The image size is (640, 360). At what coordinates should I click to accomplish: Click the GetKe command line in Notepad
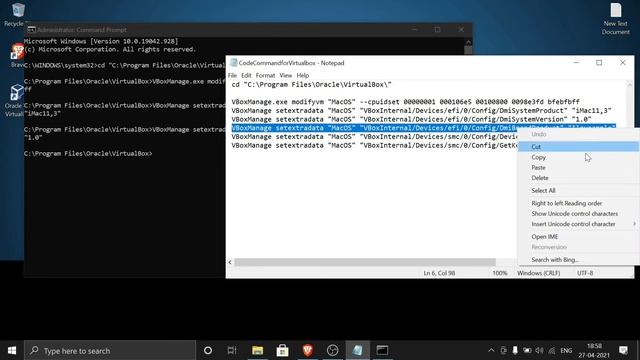(x=374, y=145)
